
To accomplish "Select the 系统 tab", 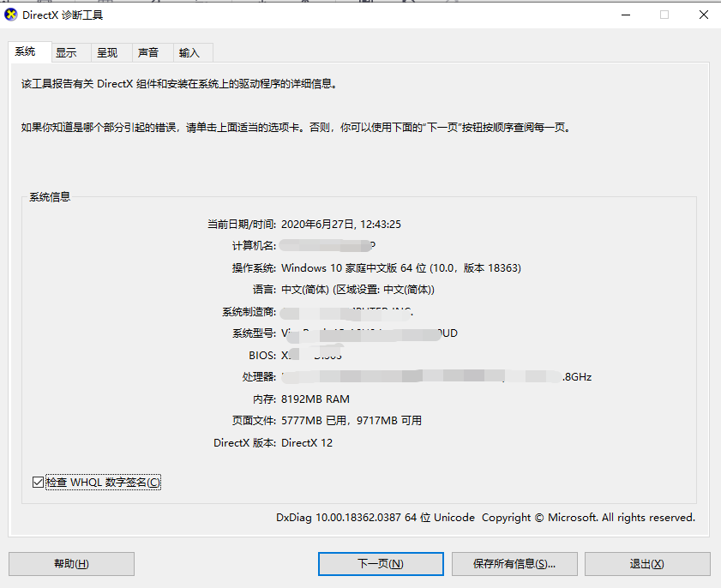I will pos(29,51).
